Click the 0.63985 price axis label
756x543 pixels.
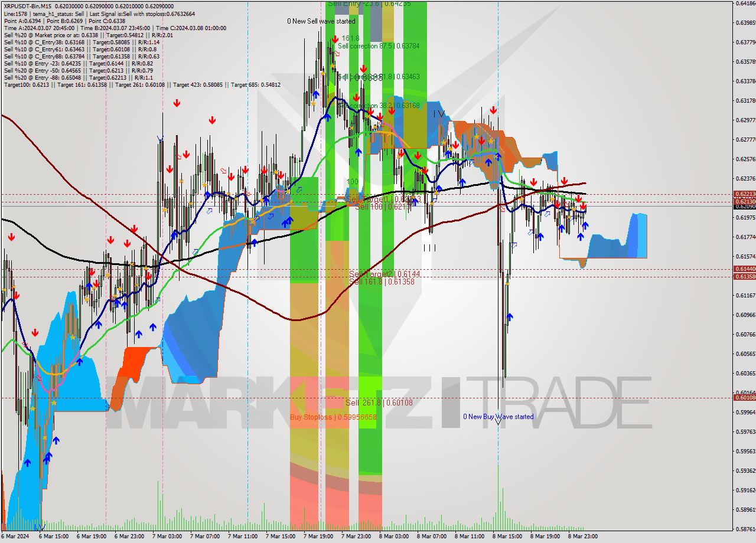pyautogui.click(x=745, y=22)
